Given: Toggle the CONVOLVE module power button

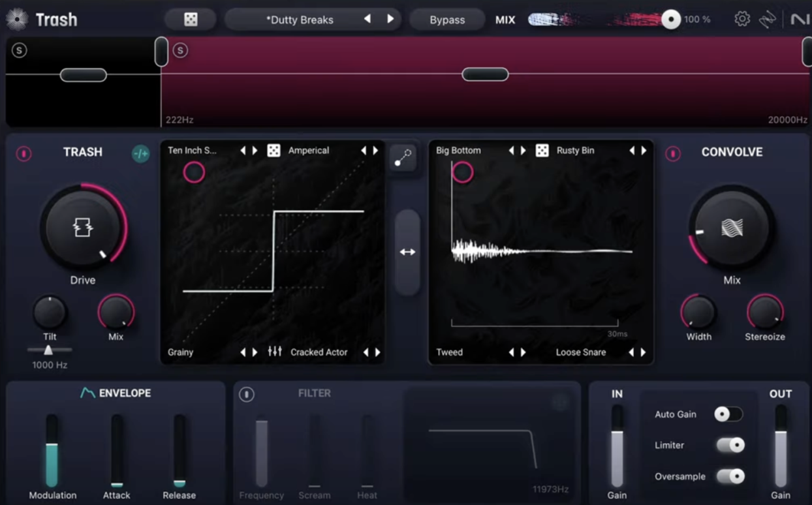Looking at the screenshot, I should point(673,154).
